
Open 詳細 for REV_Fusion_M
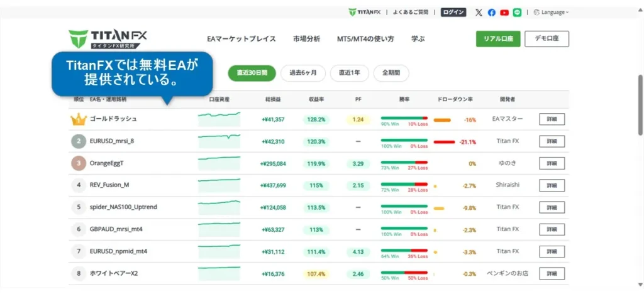pos(552,185)
